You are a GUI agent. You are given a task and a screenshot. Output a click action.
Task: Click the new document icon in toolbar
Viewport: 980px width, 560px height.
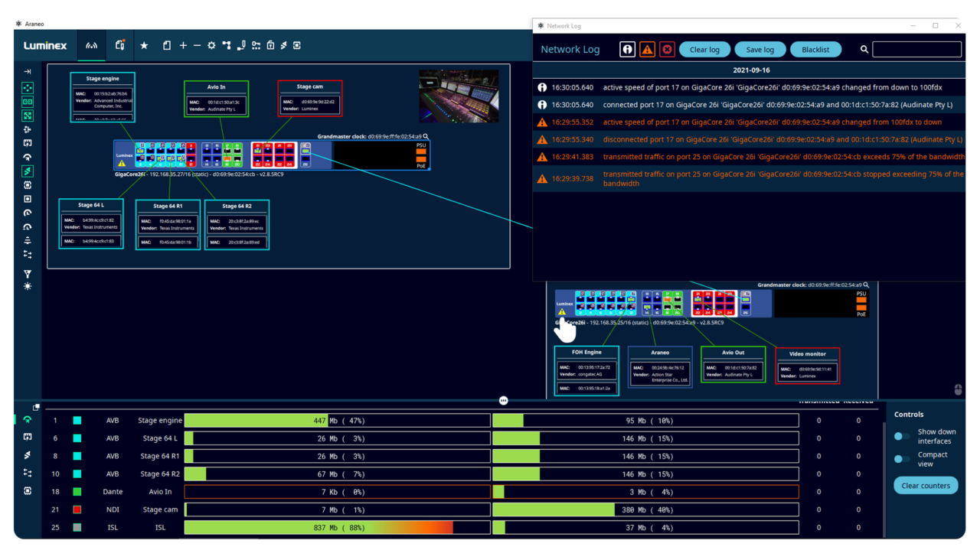click(x=167, y=46)
